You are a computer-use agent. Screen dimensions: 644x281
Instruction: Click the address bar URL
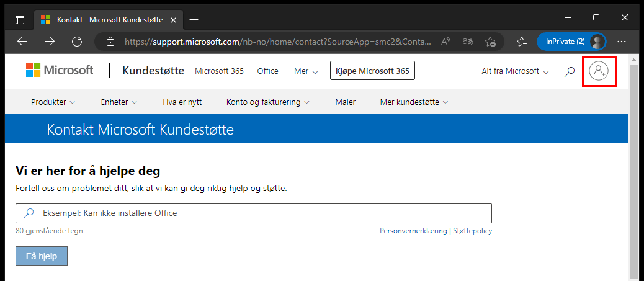click(278, 42)
